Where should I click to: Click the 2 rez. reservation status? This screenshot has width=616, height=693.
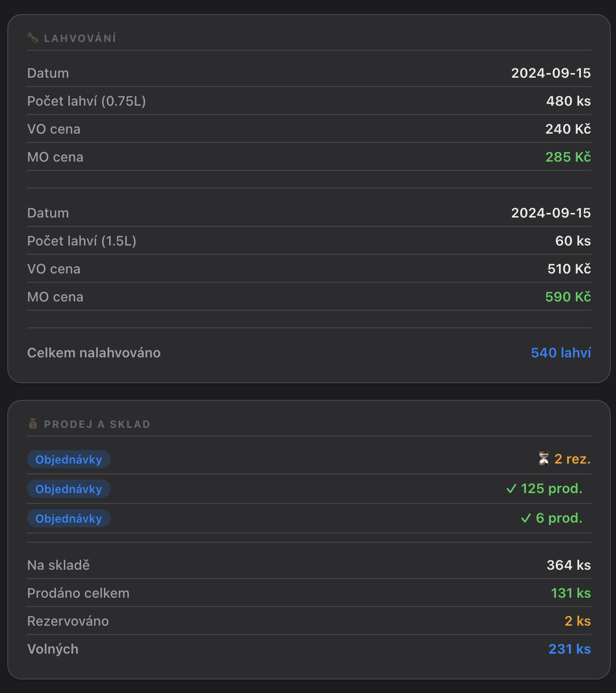click(572, 459)
